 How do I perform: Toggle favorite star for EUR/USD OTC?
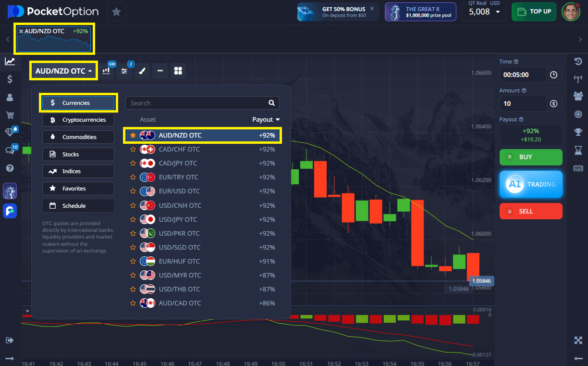click(x=133, y=191)
